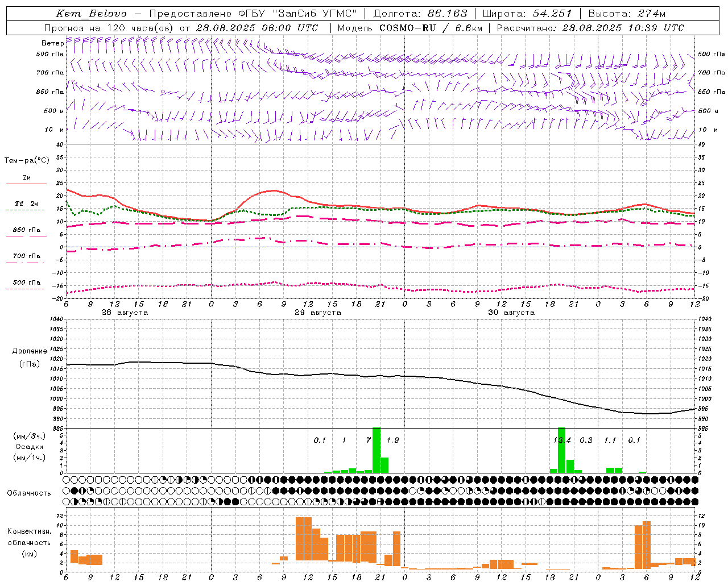Click the 0.3 precipitation value
This screenshot has height=582, width=728.
click(x=586, y=440)
